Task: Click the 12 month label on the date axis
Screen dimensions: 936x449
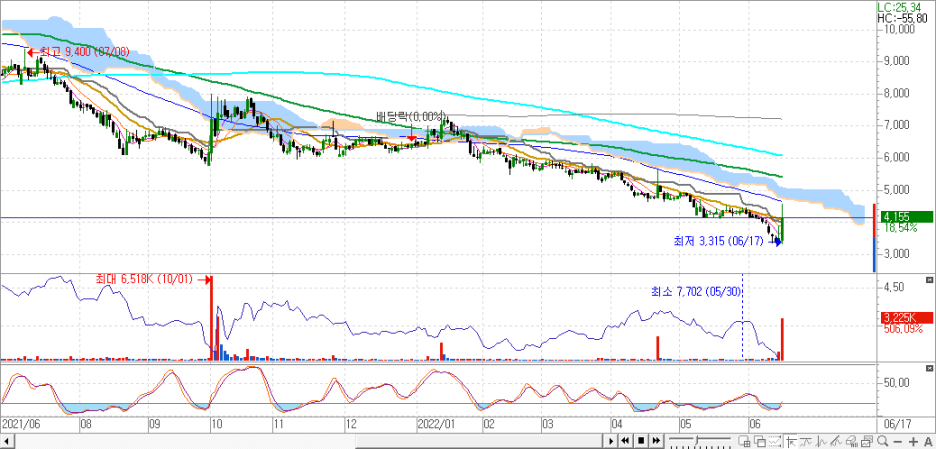Action: tap(352, 423)
